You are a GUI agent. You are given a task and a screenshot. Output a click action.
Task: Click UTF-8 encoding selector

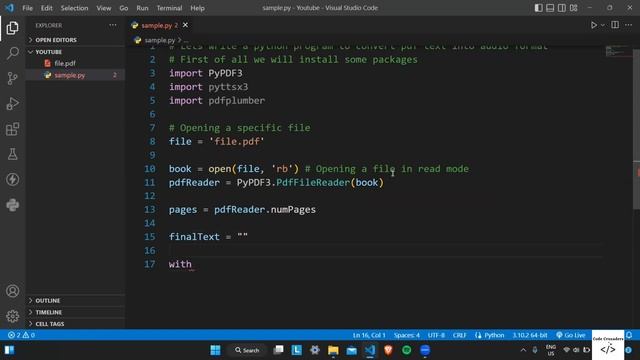point(436,335)
